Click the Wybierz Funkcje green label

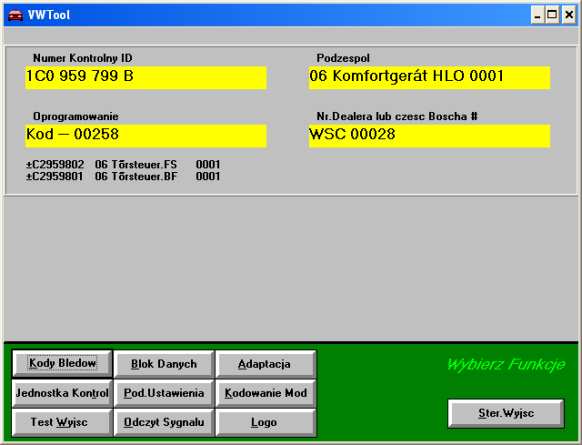click(x=506, y=364)
